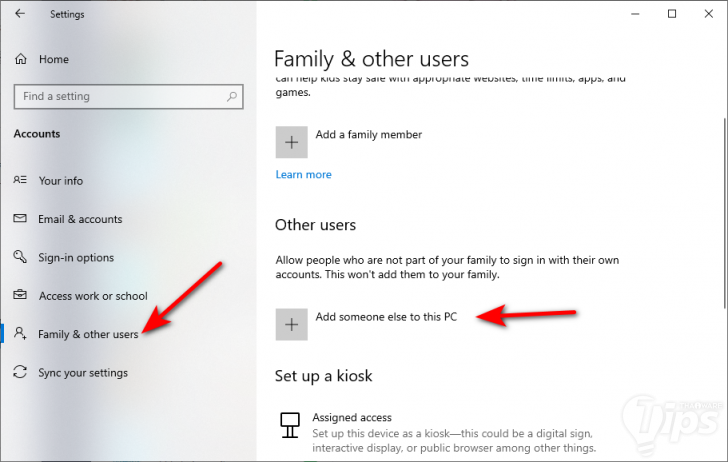Viewport: 728px width, 462px height.
Task: Click the Sync your settings icon
Action: click(x=20, y=373)
